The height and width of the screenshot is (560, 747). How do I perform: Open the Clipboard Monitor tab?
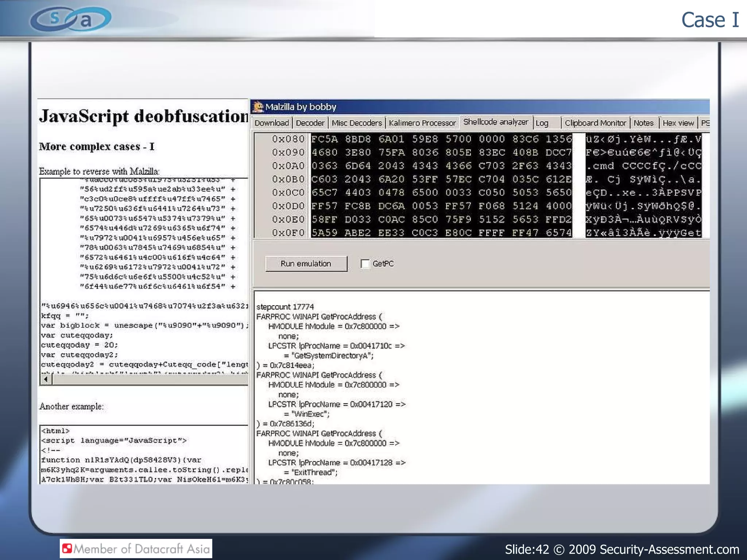click(x=595, y=123)
